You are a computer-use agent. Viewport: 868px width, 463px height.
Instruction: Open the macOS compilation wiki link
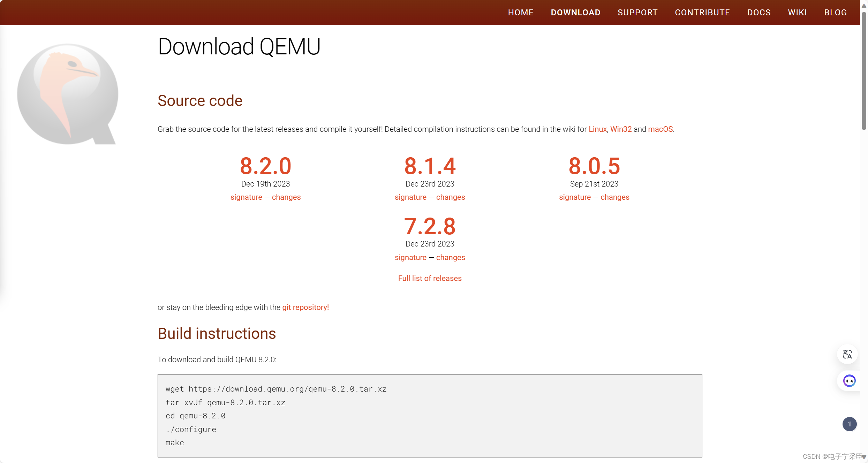[x=660, y=129]
